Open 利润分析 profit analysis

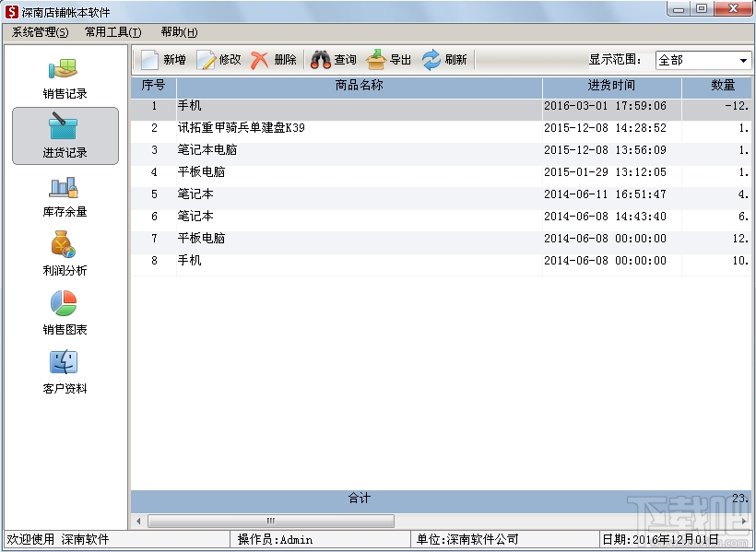pyautogui.click(x=65, y=254)
